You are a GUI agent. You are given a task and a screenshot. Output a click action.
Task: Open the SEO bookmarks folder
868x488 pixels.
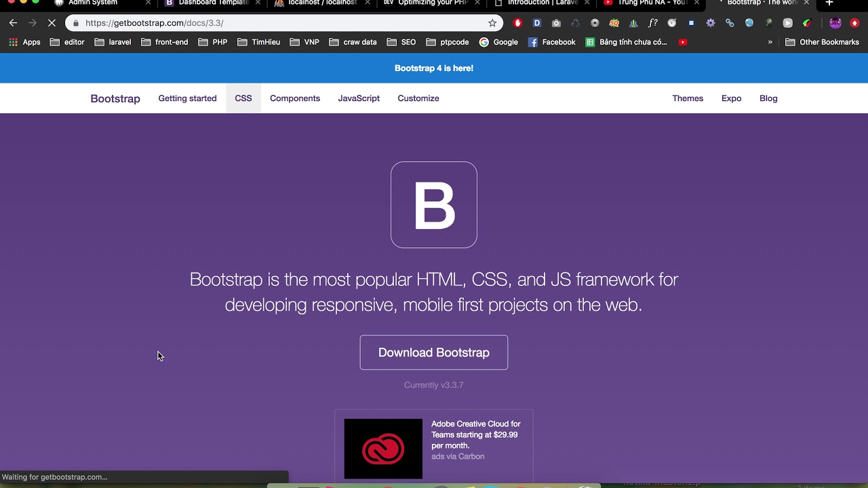pos(401,42)
